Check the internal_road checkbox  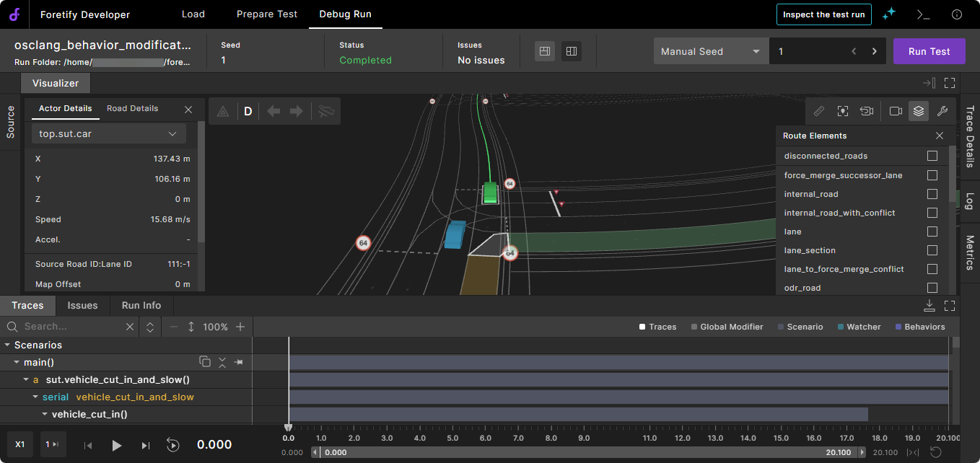[932, 194]
